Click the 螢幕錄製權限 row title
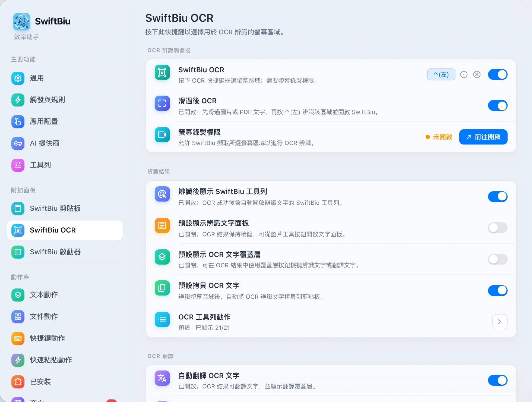 (199, 132)
